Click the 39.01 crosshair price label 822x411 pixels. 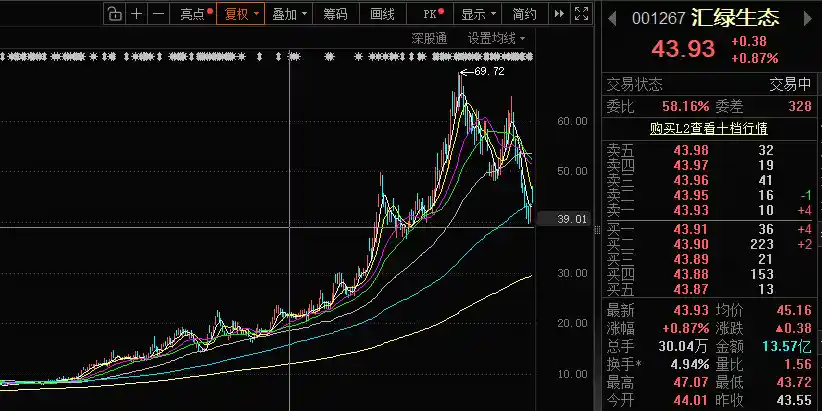tap(571, 219)
